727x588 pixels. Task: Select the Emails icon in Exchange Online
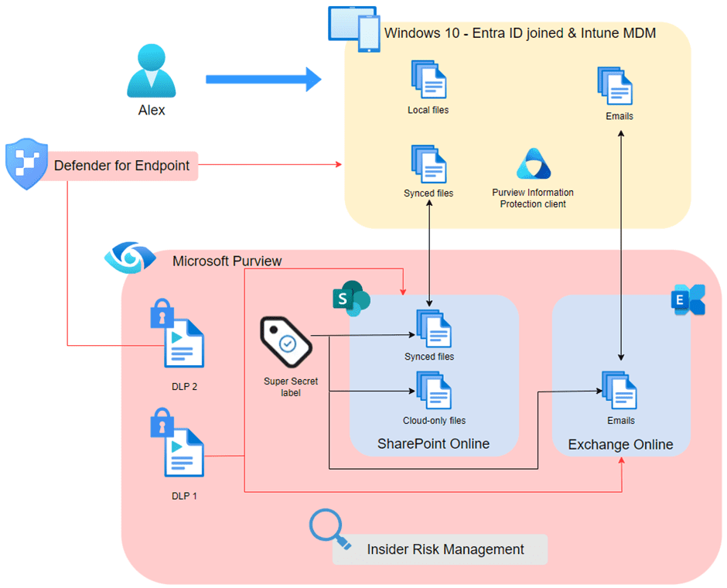[619, 391]
